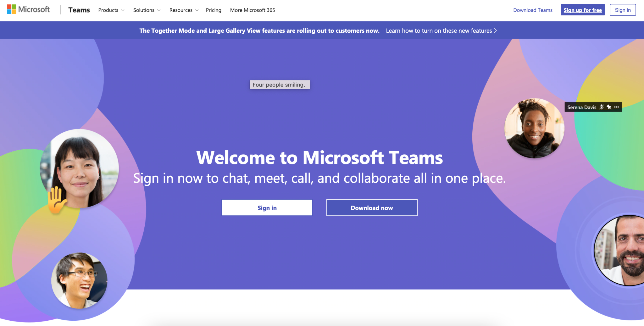This screenshot has height=326, width=644.
Task: Click the white Sign in button in hero
Action: 267,207
